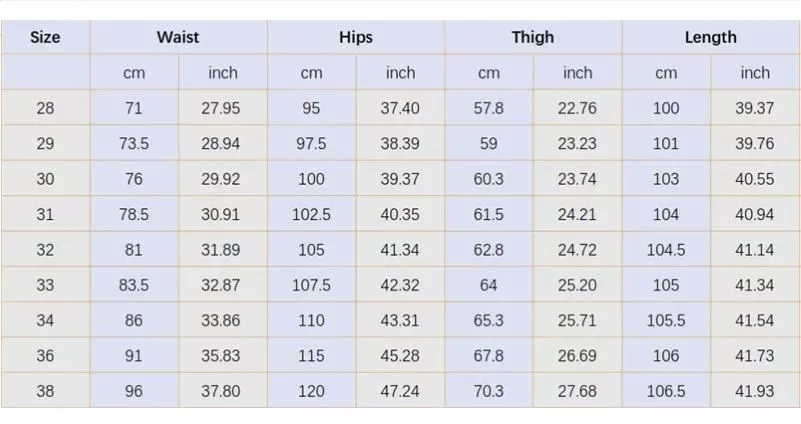Select size 34 row label
801x424 pixels.
[45, 321]
